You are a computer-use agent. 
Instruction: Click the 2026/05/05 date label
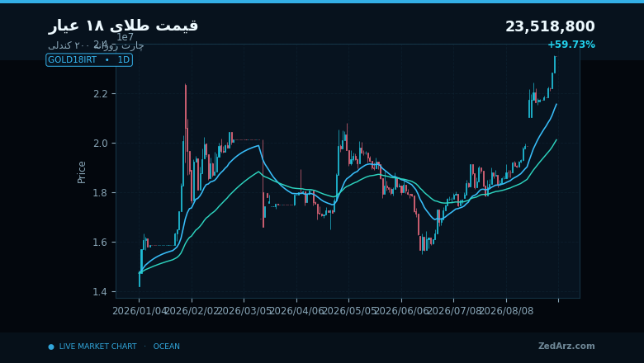click(349, 311)
